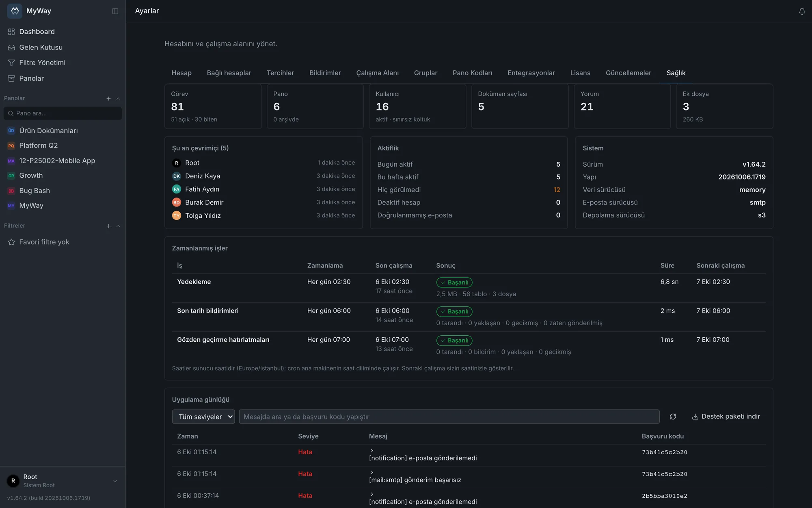Open the notifications bell
Screen dimensions: 812x508
pyautogui.click(x=802, y=11)
